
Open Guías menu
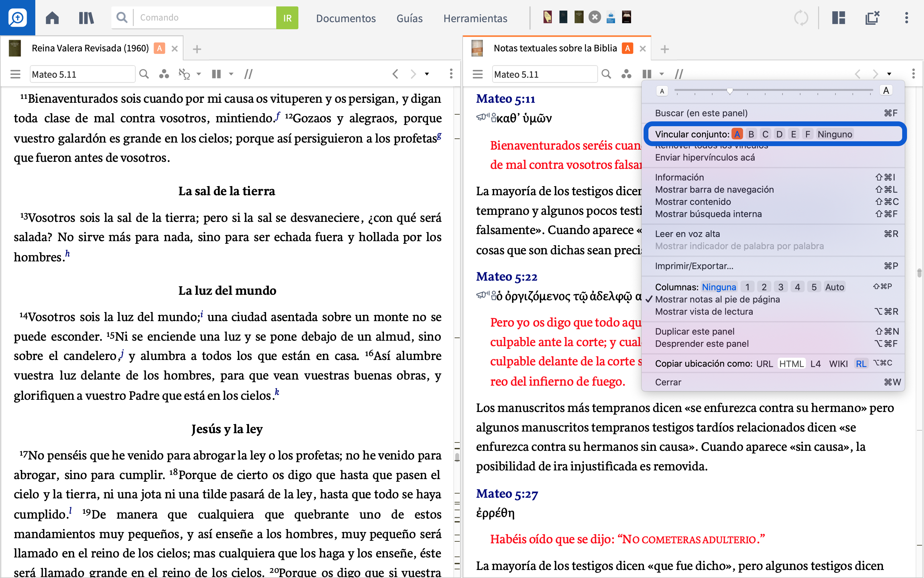click(x=409, y=18)
